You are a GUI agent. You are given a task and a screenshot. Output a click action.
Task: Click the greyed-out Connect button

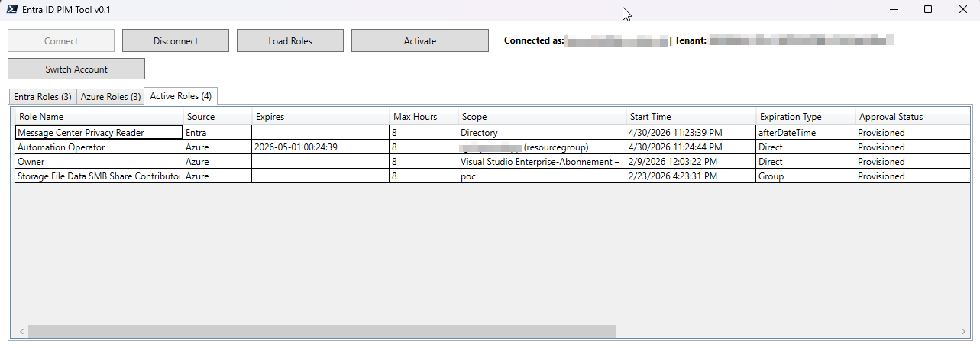point(61,40)
